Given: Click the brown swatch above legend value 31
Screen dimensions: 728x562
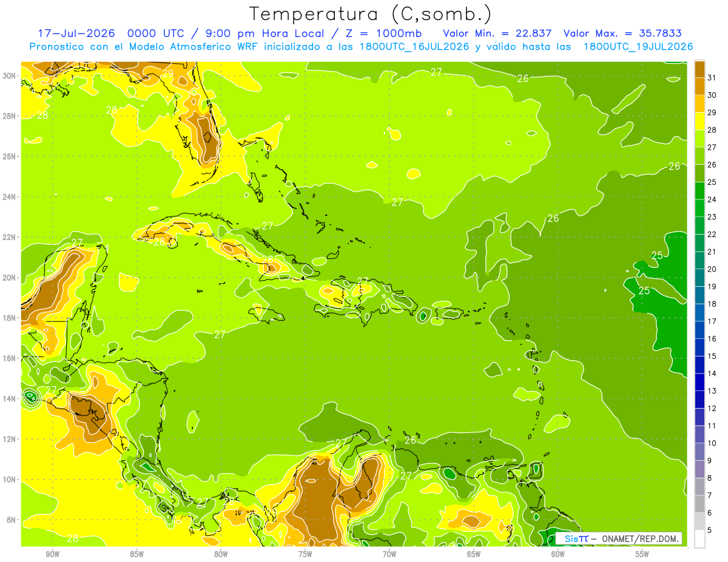Looking at the screenshot, I should (699, 69).
